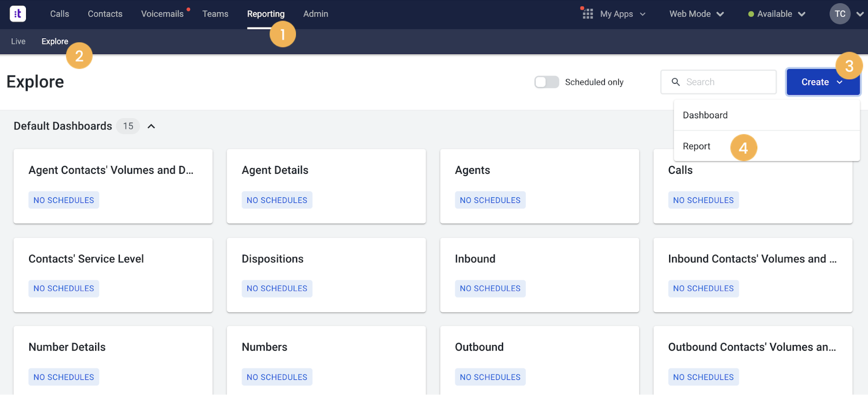The width and height of the screenshot is (868, 395).
Task: Click the red dot on My Apps icon
Action: (582, 8)
